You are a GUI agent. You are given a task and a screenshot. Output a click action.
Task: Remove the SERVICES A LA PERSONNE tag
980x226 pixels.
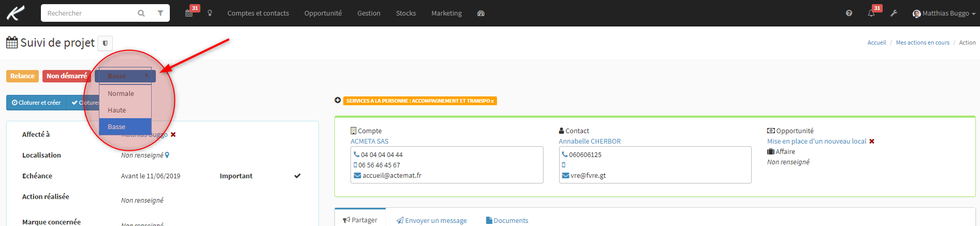[x=492, y=101]
